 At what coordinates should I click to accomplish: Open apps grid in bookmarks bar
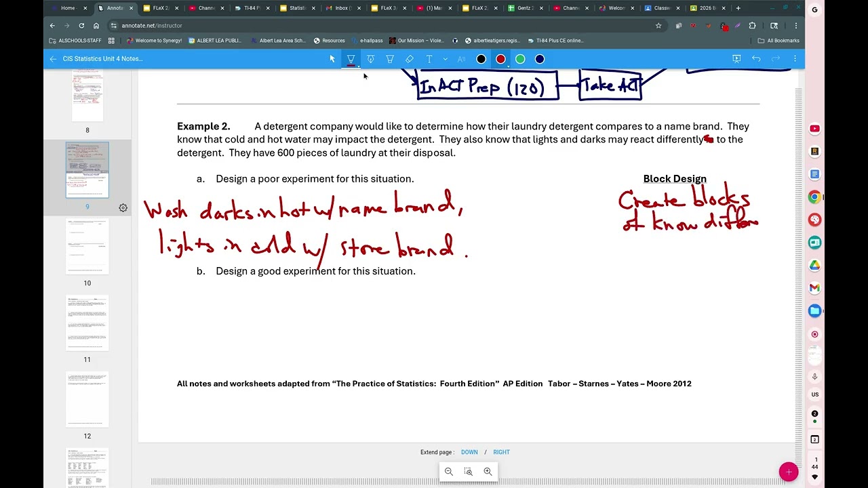pyautogui.click(x=111, y=41)
